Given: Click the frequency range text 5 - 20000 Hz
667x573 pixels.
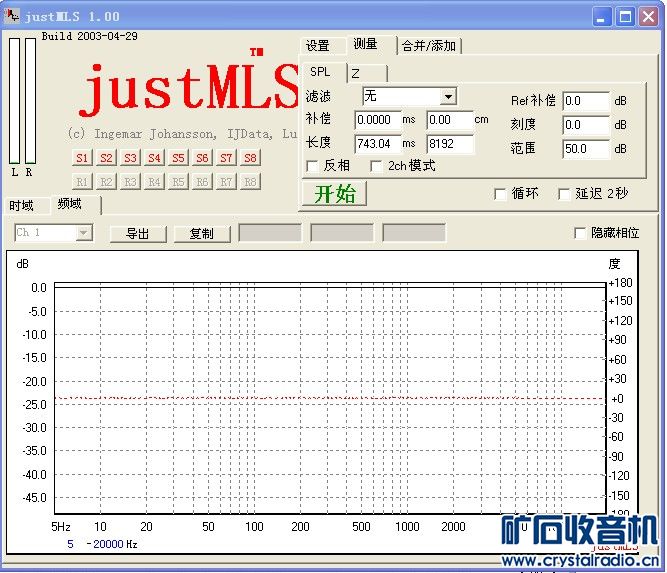Looking at the screenshot, I should 102,544.
